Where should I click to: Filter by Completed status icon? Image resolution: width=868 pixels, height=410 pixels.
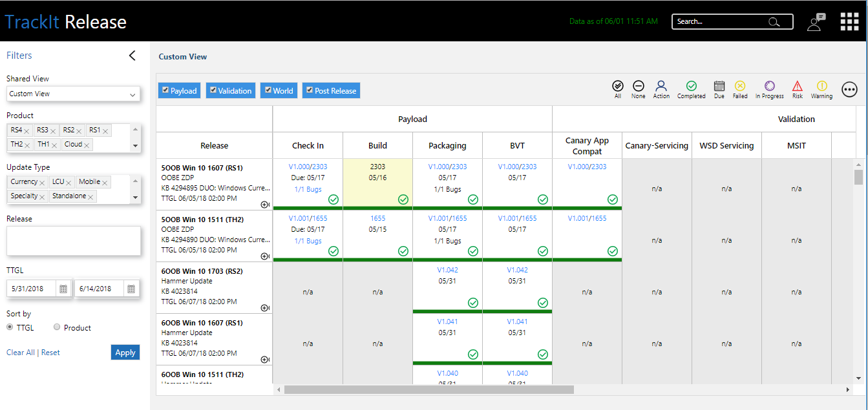(x=691, y=86)
